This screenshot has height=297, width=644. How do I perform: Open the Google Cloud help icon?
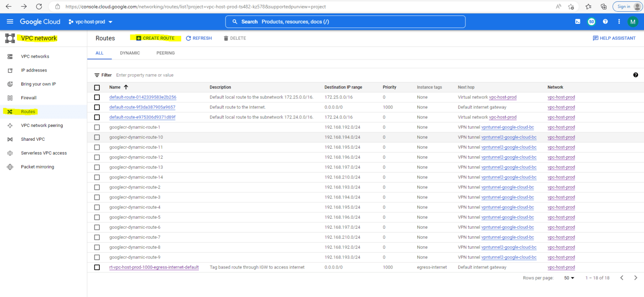(x=605, y=21)
